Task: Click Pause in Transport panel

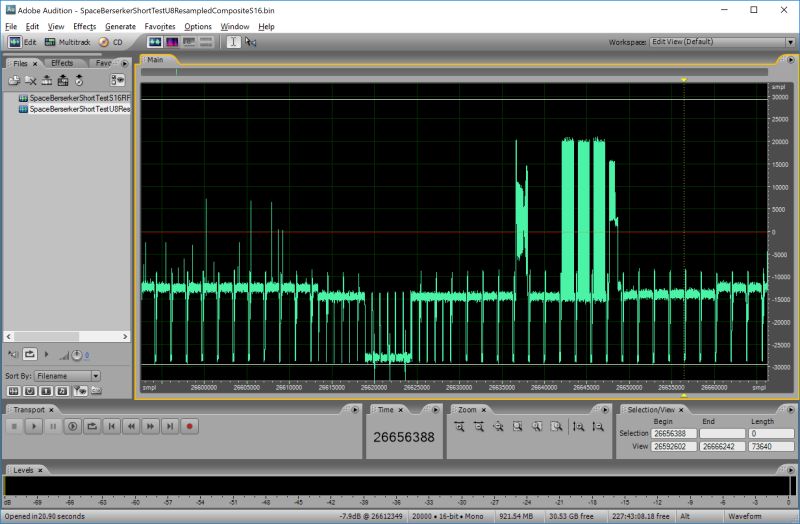Action: coord(53,426)
